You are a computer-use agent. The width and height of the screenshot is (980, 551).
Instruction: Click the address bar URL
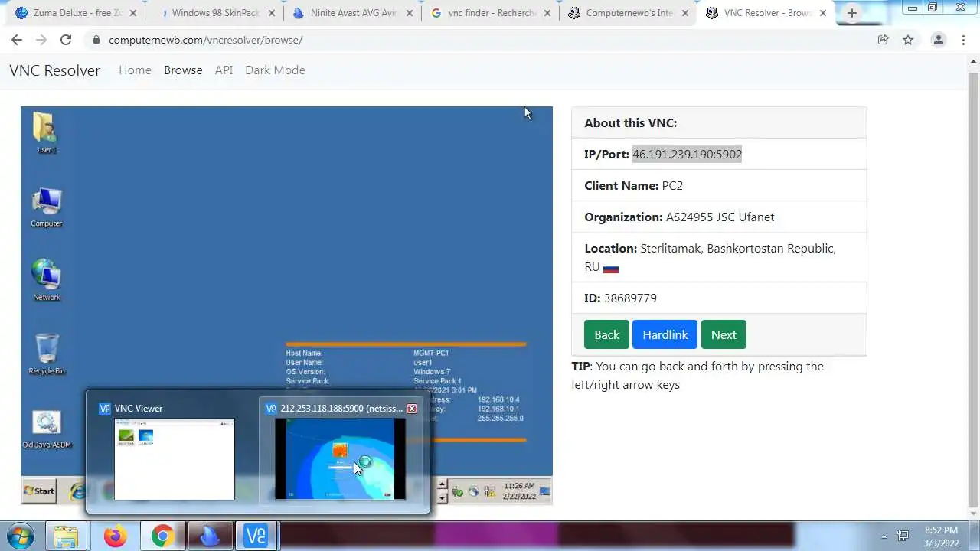click(x=205, y=40)
